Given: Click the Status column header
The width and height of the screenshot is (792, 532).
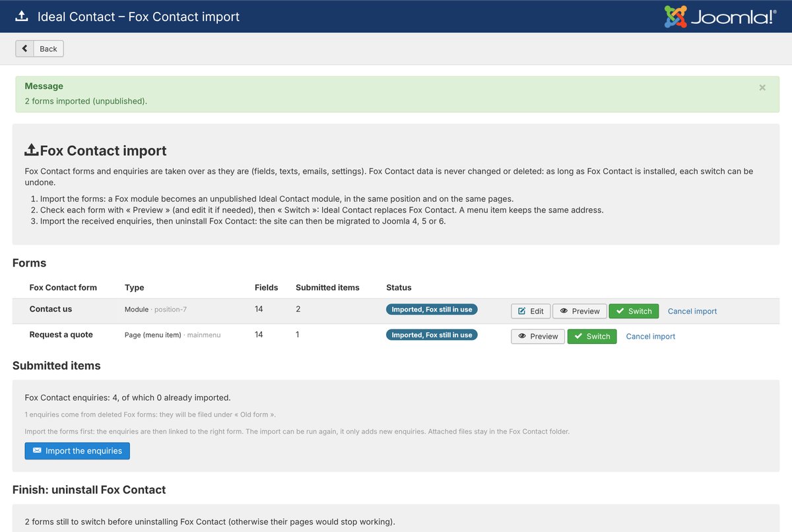Looking at the screenshot, I should click(x=399, y=287).
